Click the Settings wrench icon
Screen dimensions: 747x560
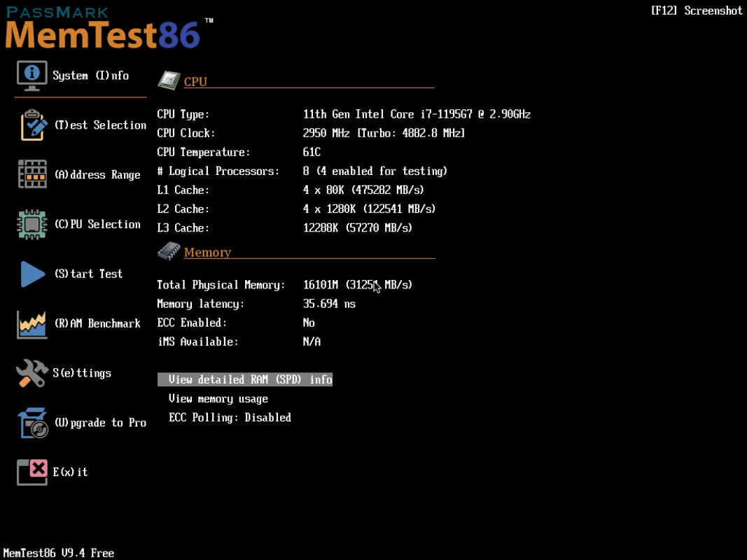pyautogui.click(x=32, y=373)
